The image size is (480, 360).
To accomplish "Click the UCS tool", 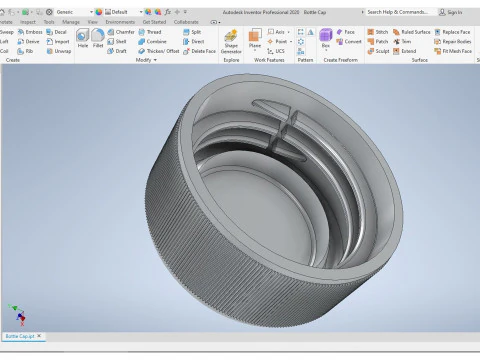I will pos(276,51).
